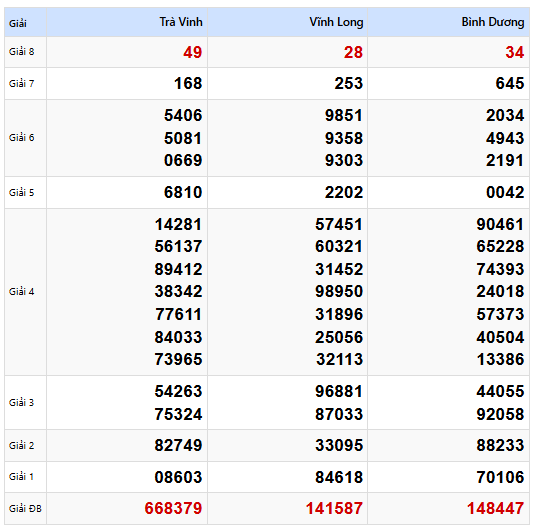Click Giải 5 number 2202

[x=344, y=192]
